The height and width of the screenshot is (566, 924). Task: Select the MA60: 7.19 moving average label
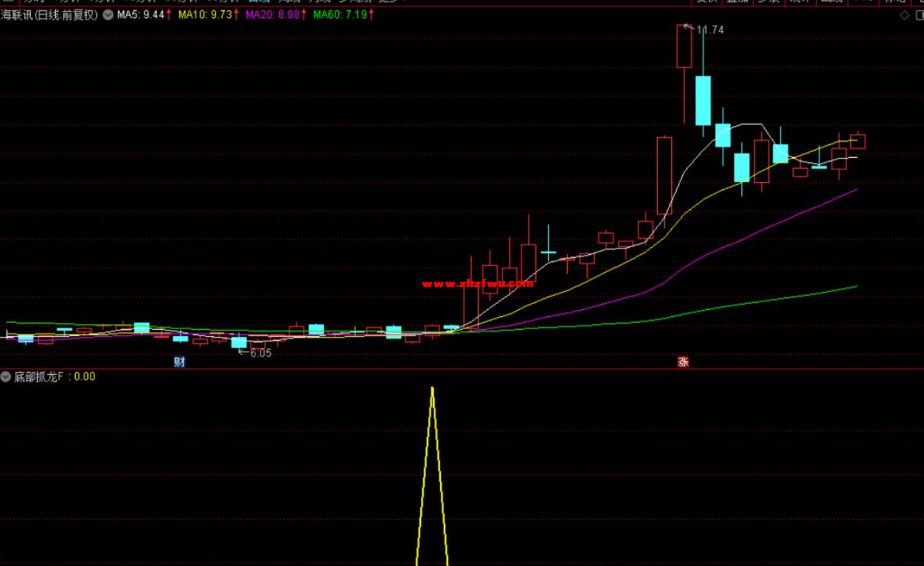tap(340, 15)
